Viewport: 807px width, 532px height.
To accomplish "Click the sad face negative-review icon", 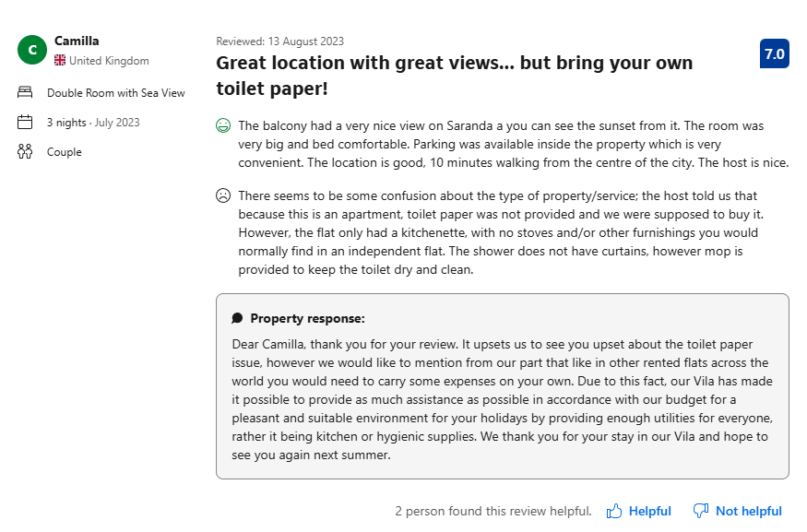I will coord(223,195).
